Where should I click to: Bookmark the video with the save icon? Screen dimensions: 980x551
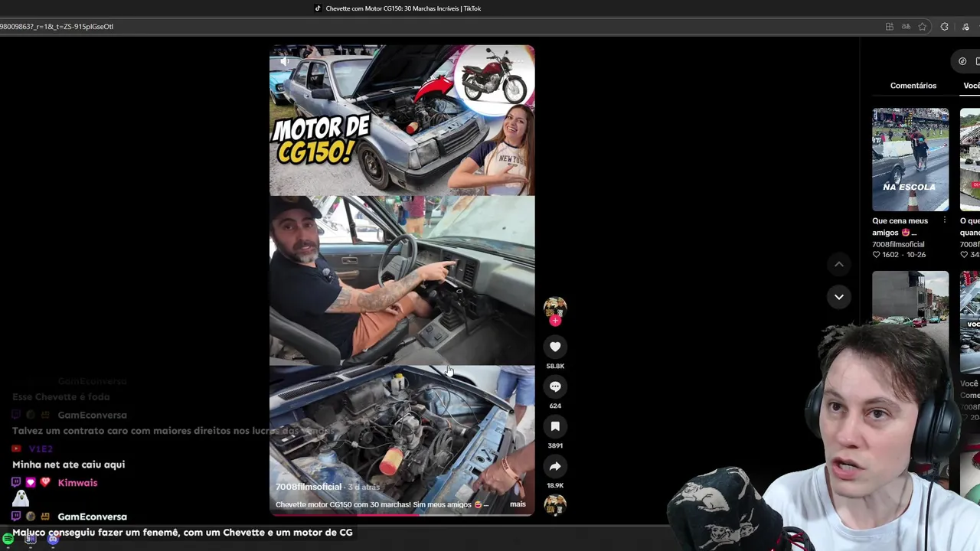pyautogui.click(x=555, y=426)
